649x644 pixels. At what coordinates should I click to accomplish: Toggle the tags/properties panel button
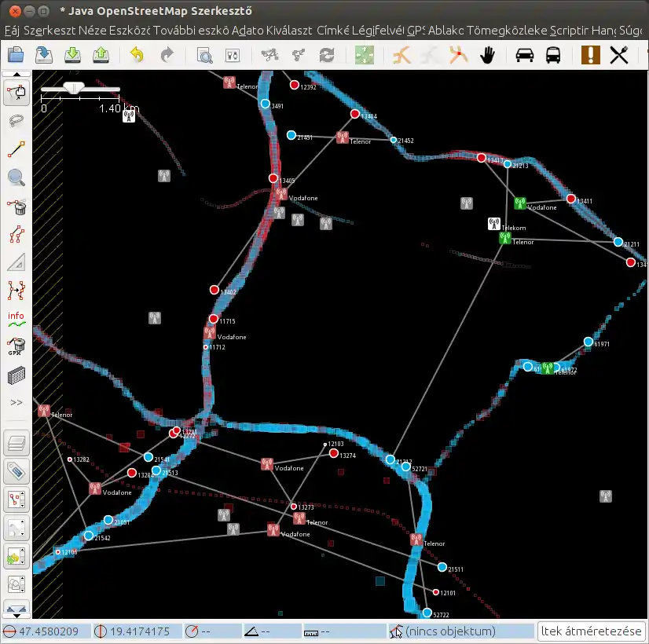pos(16,471)
